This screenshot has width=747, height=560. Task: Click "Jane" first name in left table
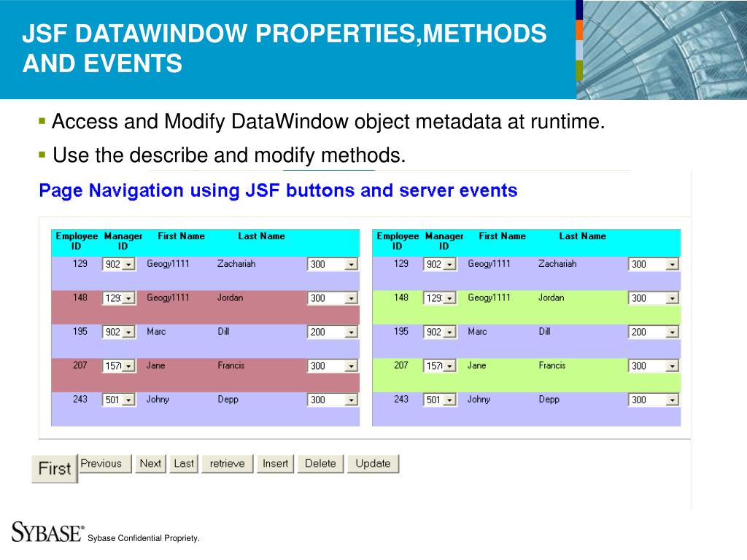coord(156,365)
